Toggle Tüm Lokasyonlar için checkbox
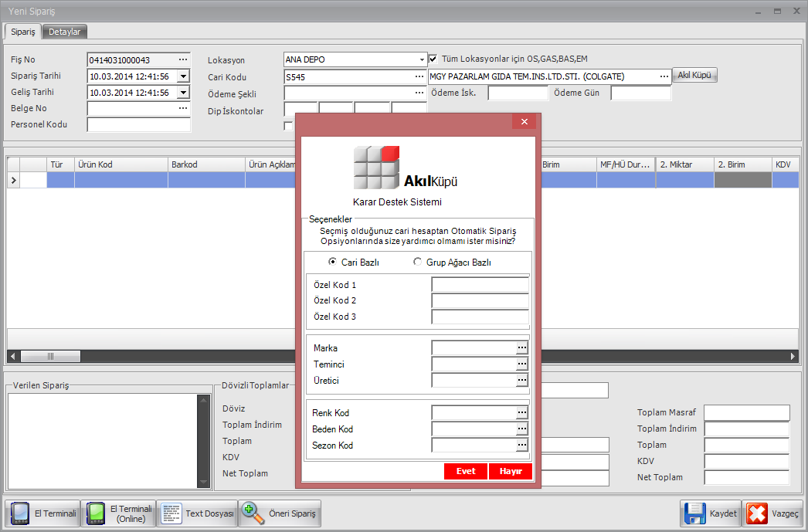808x532 pixels. pyautogui.click(x=433, y=59)
